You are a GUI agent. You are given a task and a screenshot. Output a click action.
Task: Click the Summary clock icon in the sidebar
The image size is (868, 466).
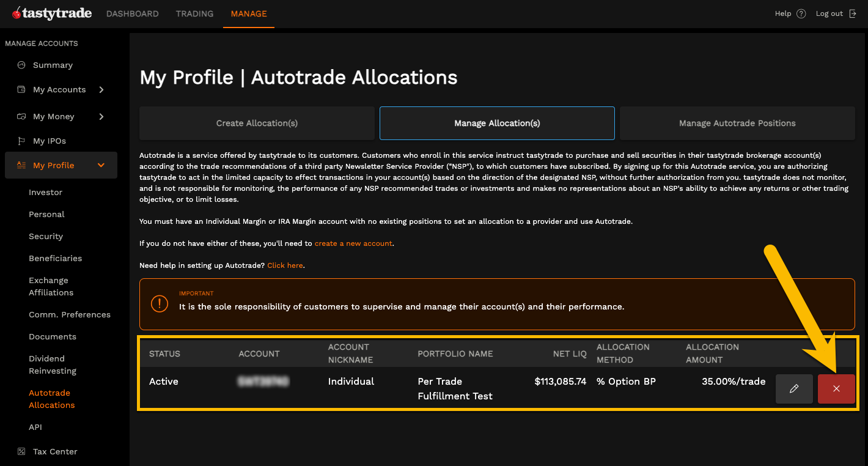(20, 65)
